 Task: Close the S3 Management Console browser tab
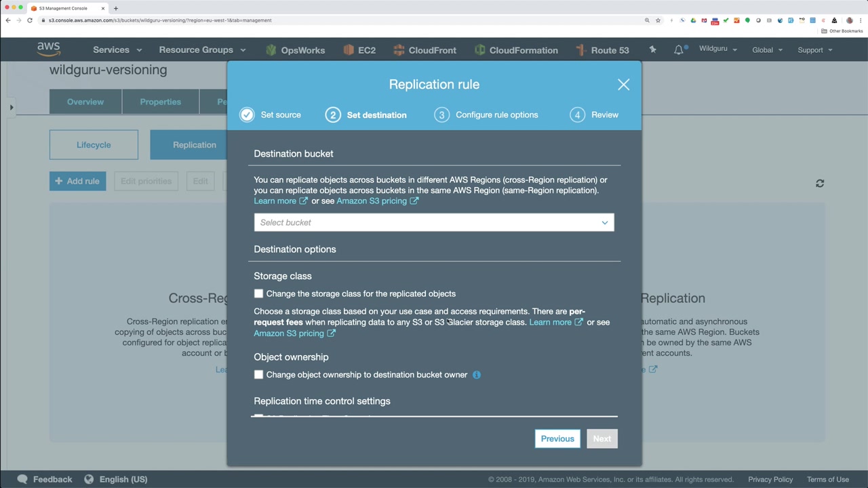[103, 8]
